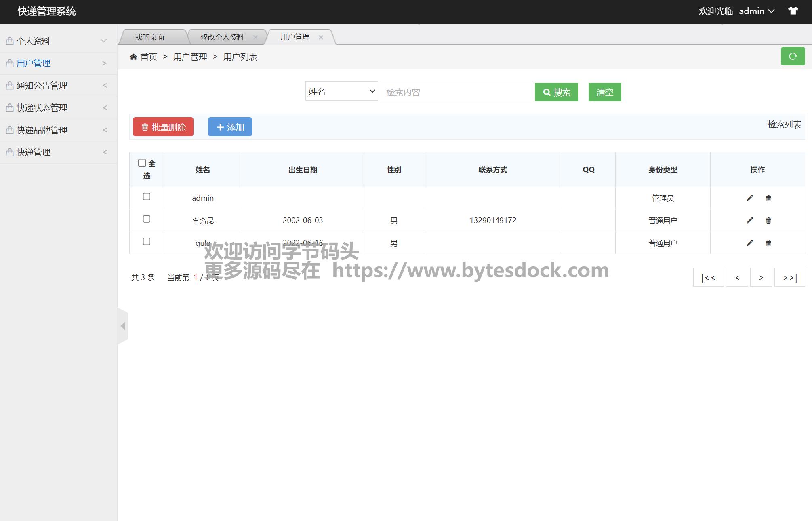Focus the 检索内容 search input
Viewport: 812px width, 521px height.
coord(456,92)
